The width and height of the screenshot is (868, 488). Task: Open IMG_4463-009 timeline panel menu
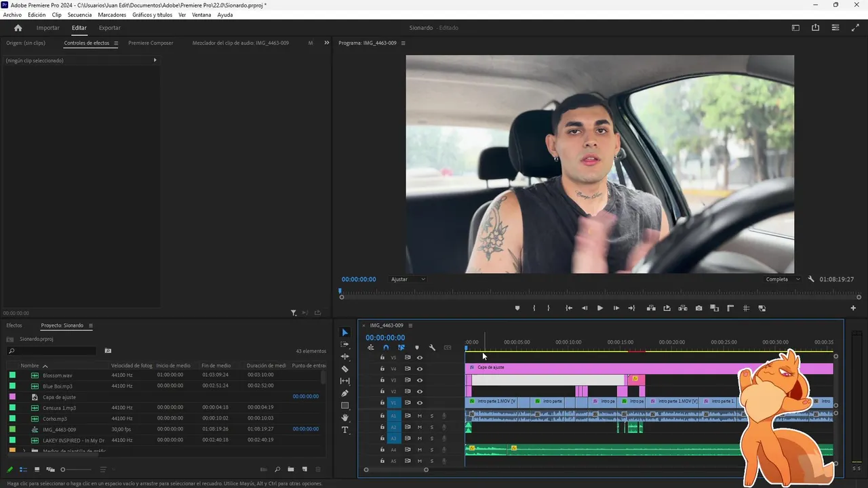coord(410,325)
